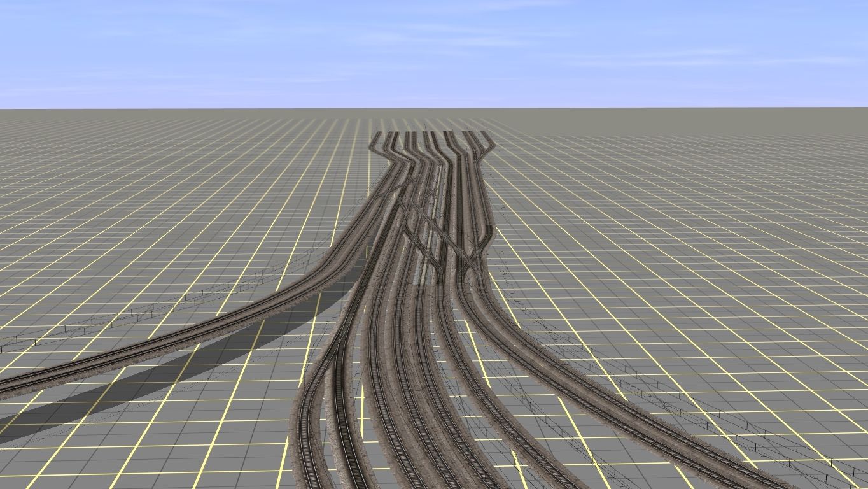Click the rightmost track stub at the far end
Screen dimensions: 868x489
click(x=484, y=137)
